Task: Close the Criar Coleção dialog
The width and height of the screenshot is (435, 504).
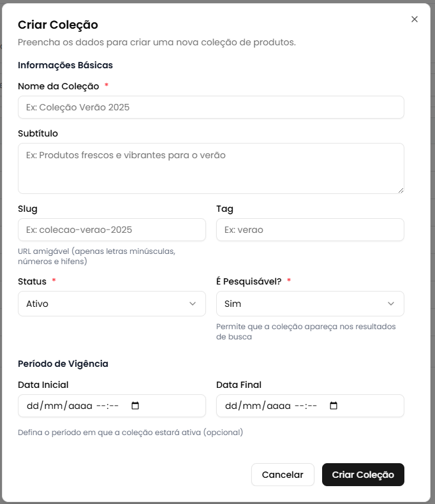Action: pyautogui.click(x=415, y=19)
